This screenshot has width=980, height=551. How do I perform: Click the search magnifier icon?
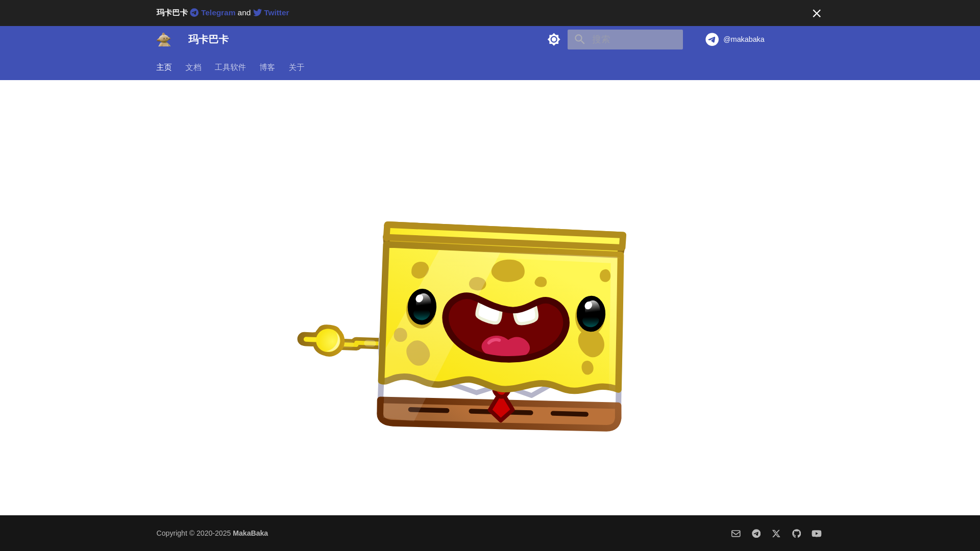click(579, 39)
